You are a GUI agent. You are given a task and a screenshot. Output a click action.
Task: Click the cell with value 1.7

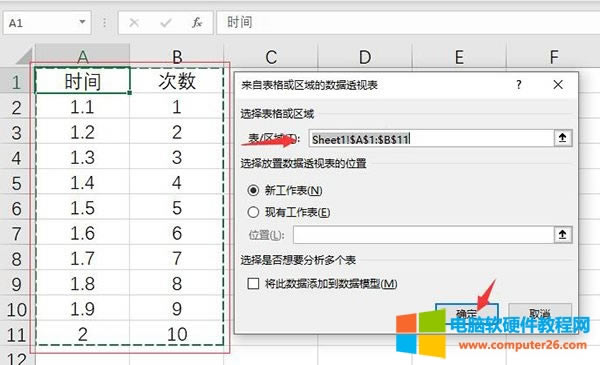point(83,258)
